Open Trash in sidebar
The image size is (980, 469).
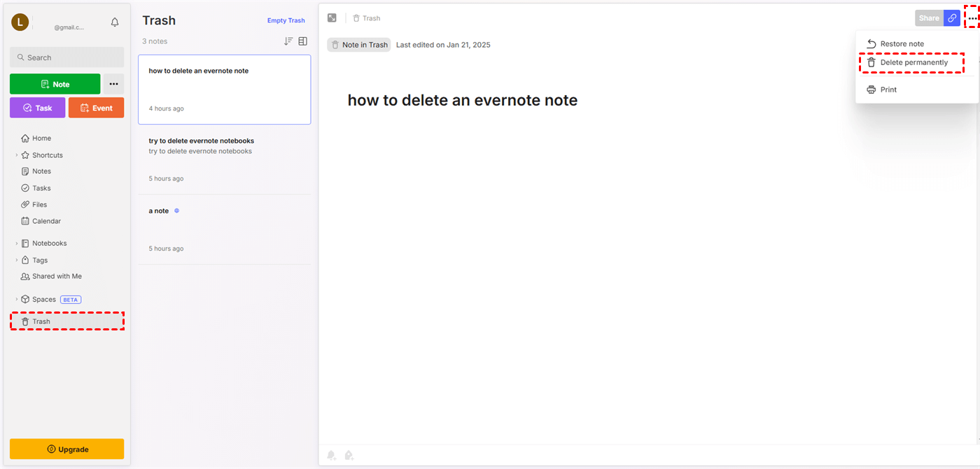click(67, 321)
